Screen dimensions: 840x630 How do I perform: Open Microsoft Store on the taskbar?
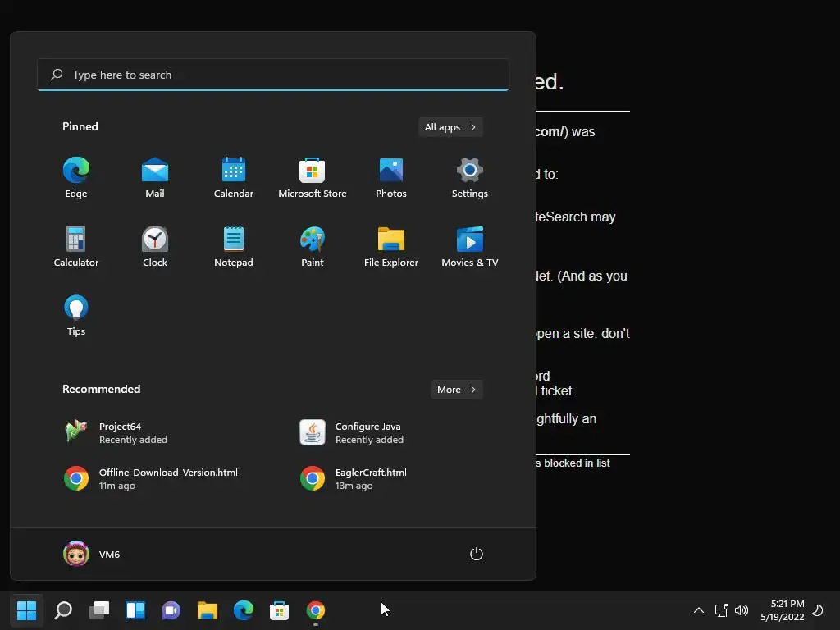279,610
